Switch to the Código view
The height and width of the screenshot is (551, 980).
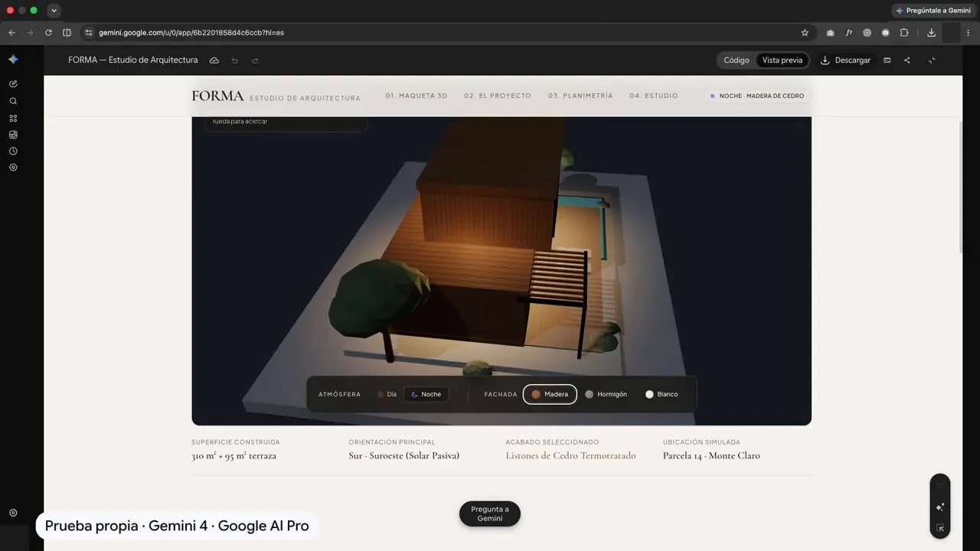[x=737, y=60]
